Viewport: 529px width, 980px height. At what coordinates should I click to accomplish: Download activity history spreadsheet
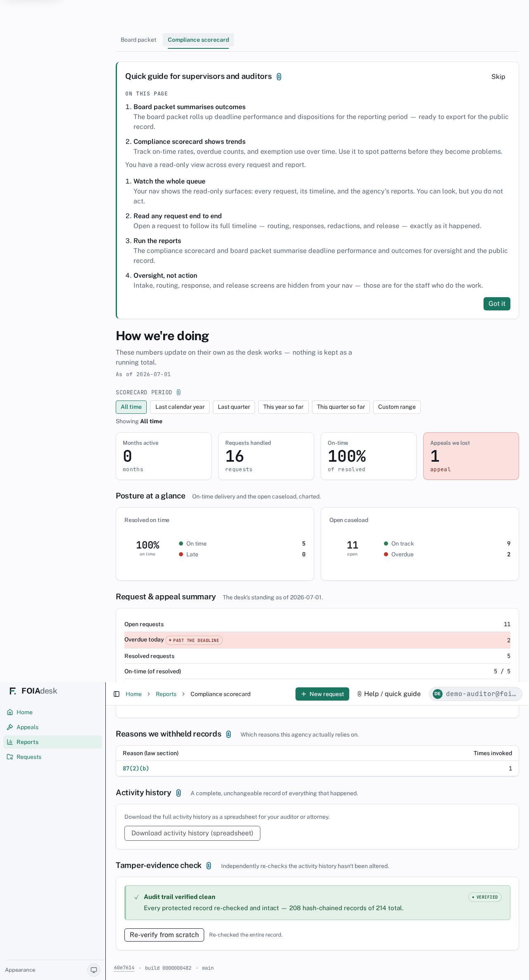coord(192,833)
